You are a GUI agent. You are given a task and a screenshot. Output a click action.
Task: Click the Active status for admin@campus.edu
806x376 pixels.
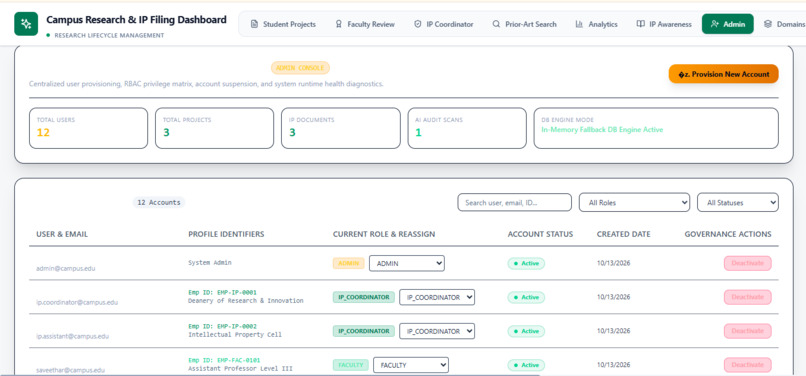click(x=526, y=263)
